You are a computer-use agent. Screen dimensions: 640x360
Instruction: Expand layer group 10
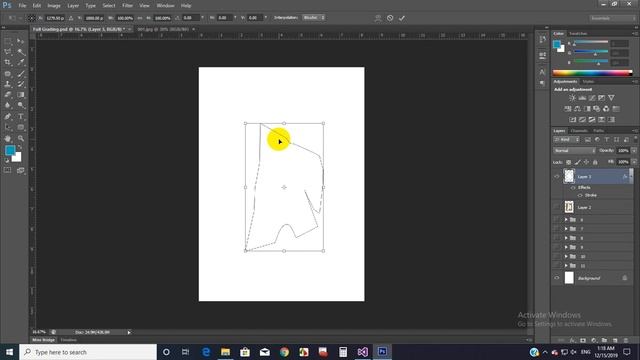[566, 256]
